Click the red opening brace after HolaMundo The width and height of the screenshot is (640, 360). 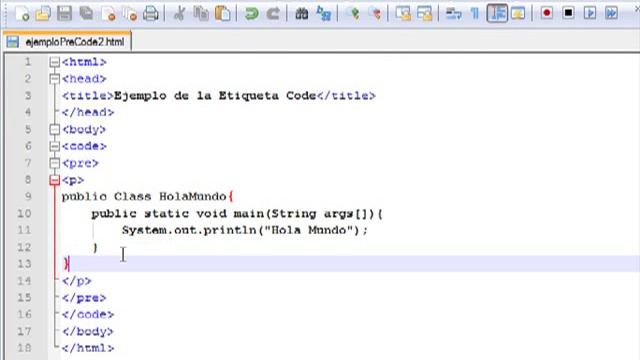(x=231, y=197)
